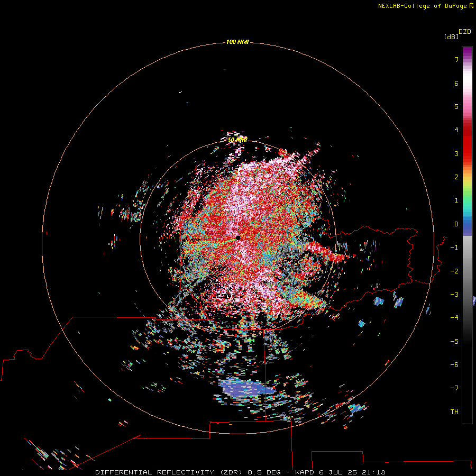Click the 6 value on color scale
The width and height of the screenshot is (476, 476).
tap(456, 83)
